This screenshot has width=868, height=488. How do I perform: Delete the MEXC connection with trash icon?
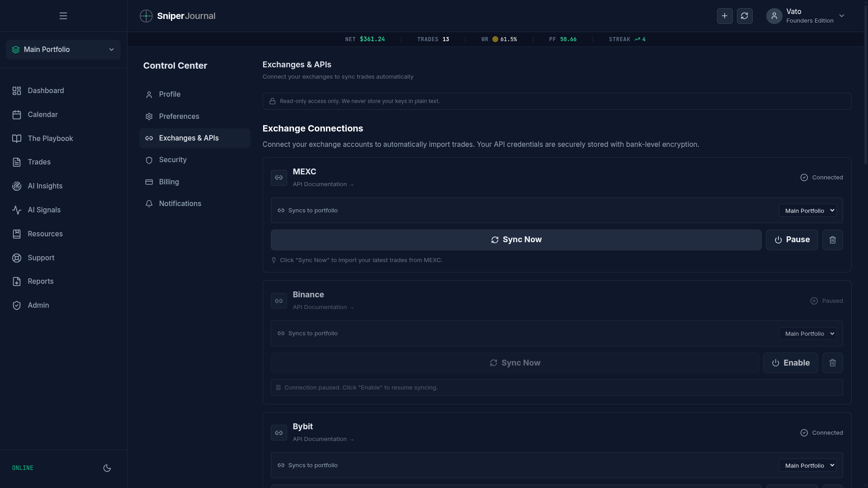click(833, 240)
